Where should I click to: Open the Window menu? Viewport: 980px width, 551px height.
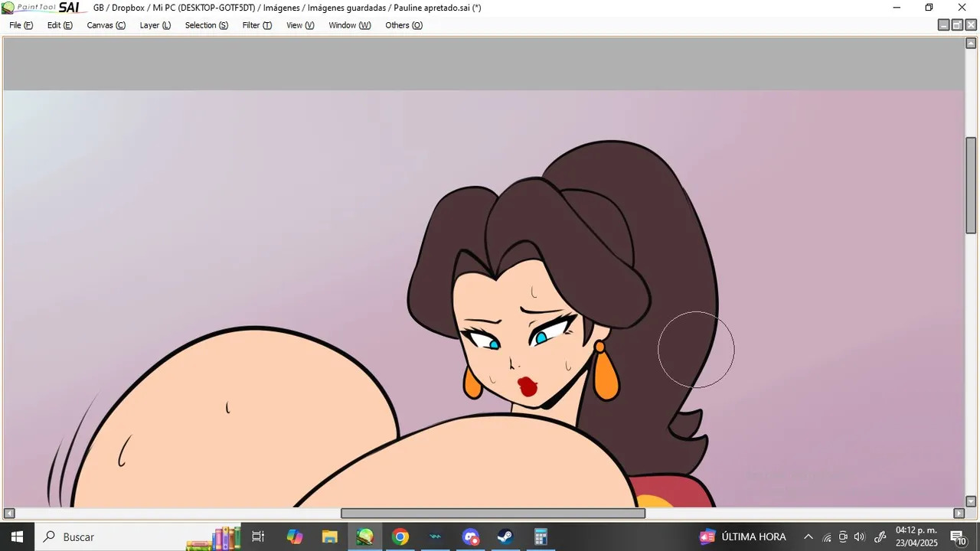(x=349, y=25)
